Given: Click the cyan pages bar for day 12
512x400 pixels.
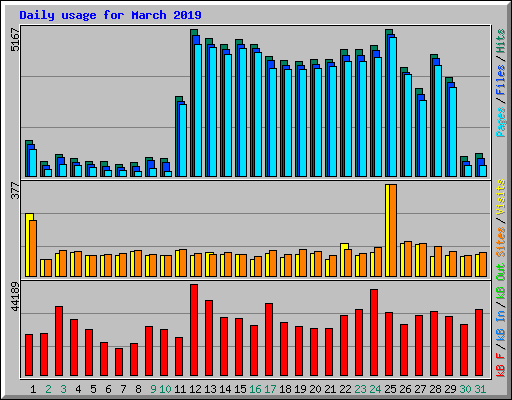Looking at the screenshot, I should [x=198, y=110].
